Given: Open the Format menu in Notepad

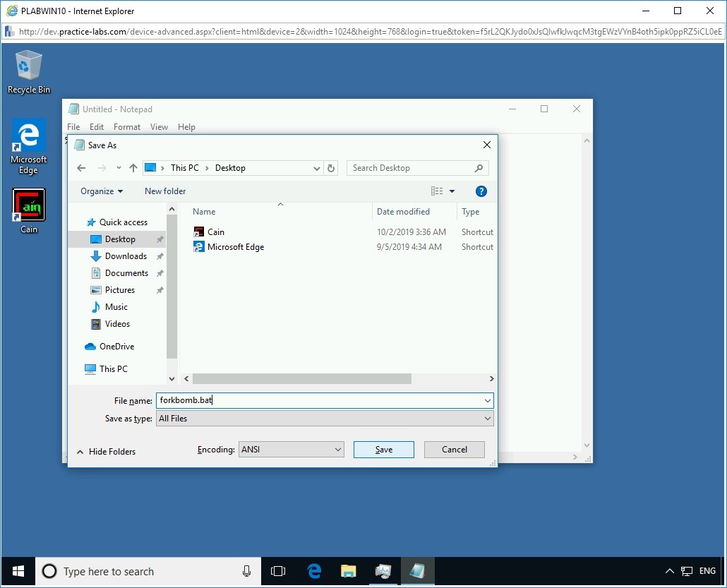Looking at the screenshot, I should [127, 126].
